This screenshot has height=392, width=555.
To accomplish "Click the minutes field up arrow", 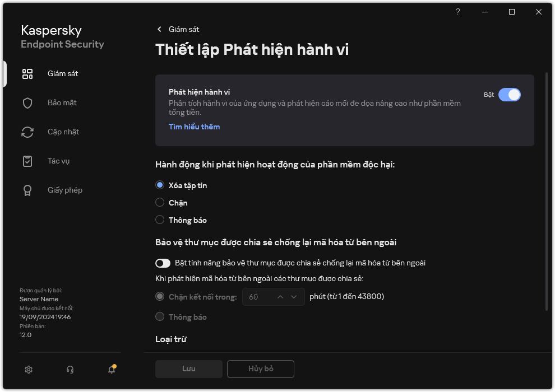I will [280, 296].
